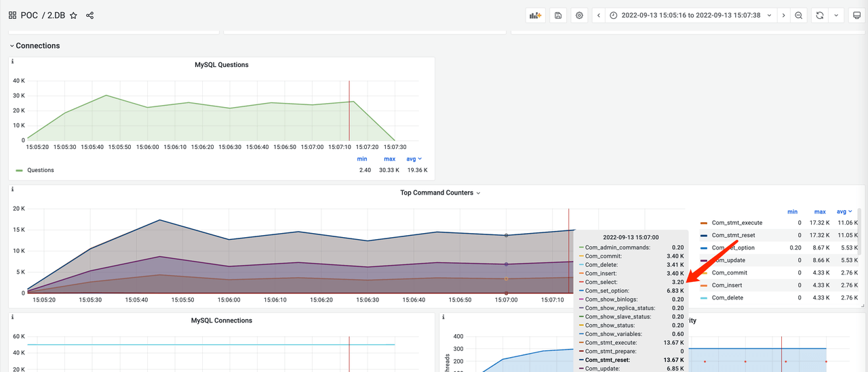Refresh the dashboard
Viewport: 868px width, 372px height.
click(x=820, y=15)
